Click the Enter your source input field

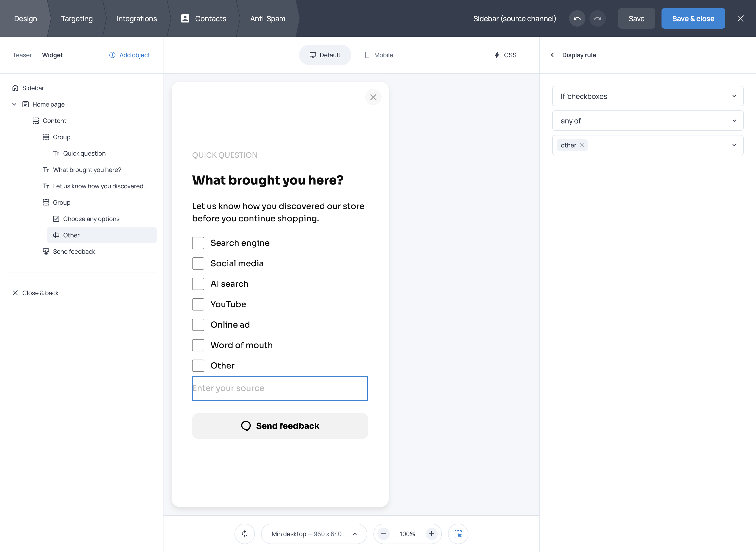tap(280, 388)
